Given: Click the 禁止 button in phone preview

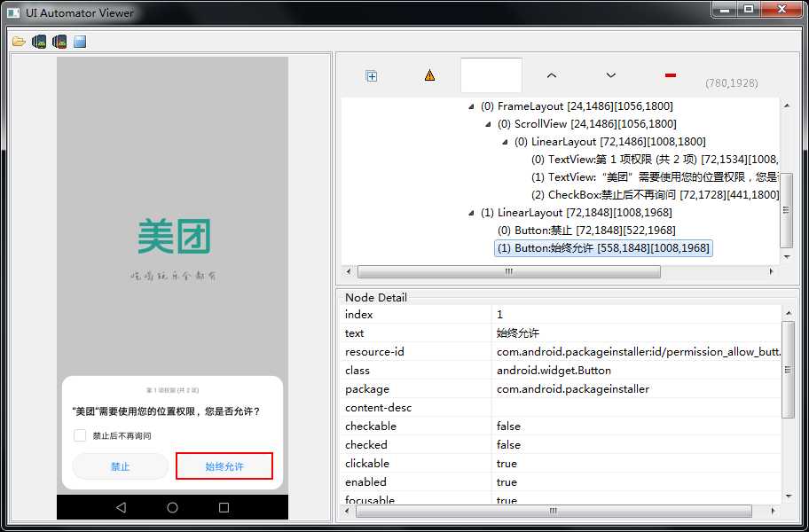Looking at the screenshot, I should click(121, 466).
